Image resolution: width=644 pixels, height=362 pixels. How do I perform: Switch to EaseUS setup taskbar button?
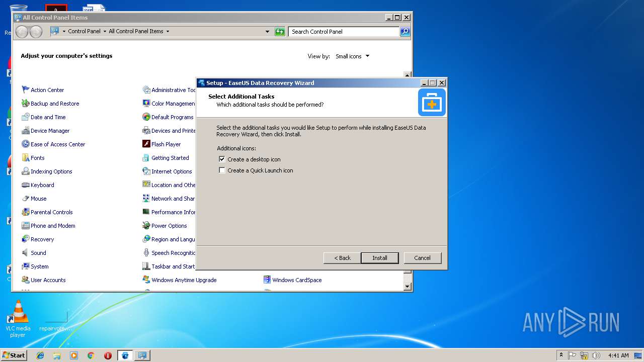(x=125, y=355)
